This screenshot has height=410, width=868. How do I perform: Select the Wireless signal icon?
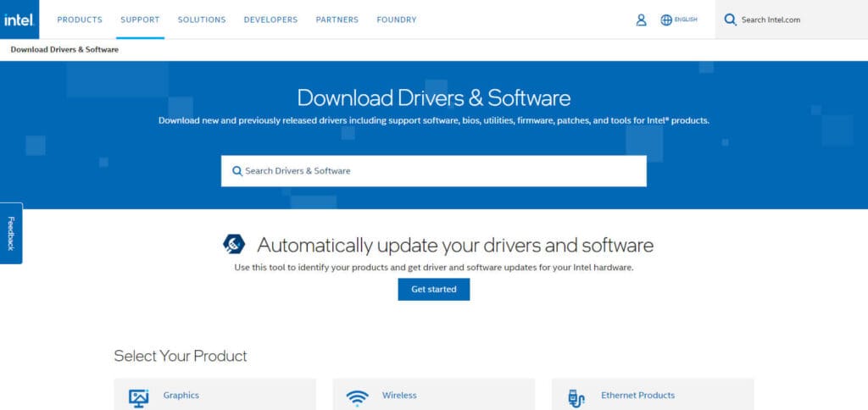click(x=357, y=398)
